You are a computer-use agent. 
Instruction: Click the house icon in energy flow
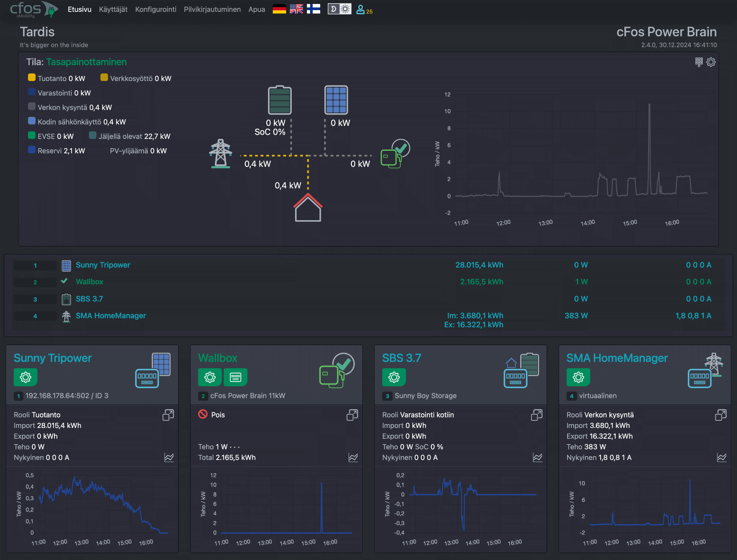pos(308,208)
